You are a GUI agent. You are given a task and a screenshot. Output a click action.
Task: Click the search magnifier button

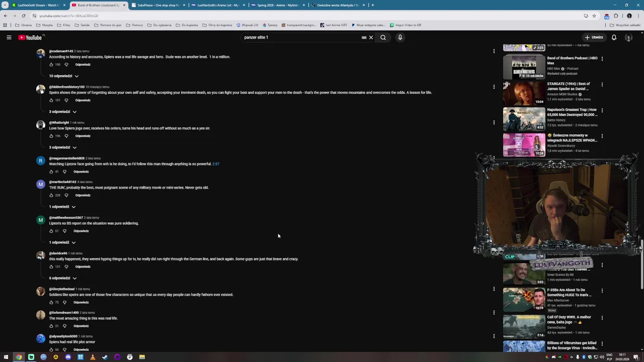tap(383, 37)
